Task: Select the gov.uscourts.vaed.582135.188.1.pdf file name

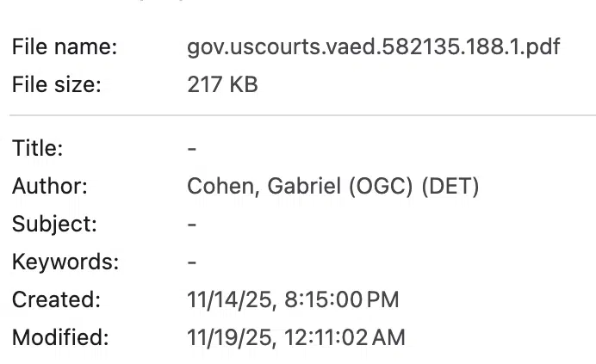Action: click(x=373, y=46)
